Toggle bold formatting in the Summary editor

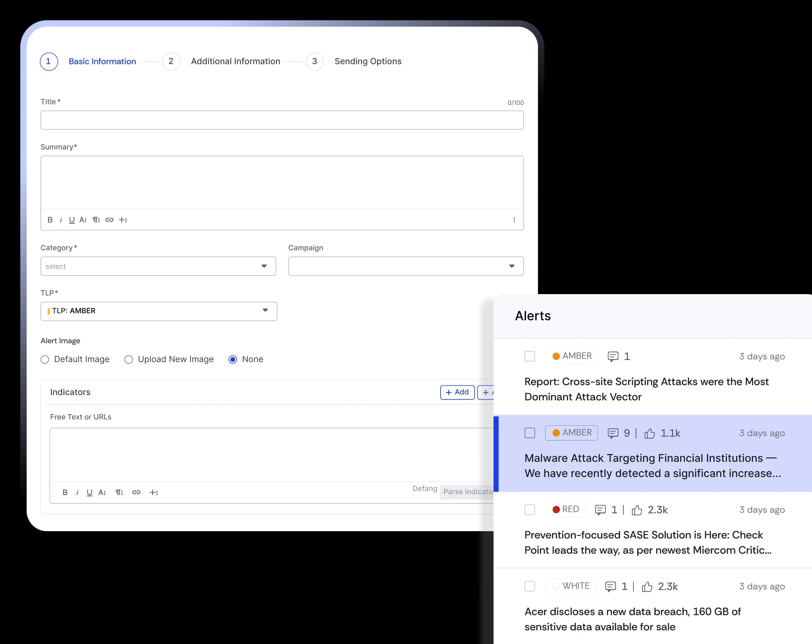(x=50, y=220)
